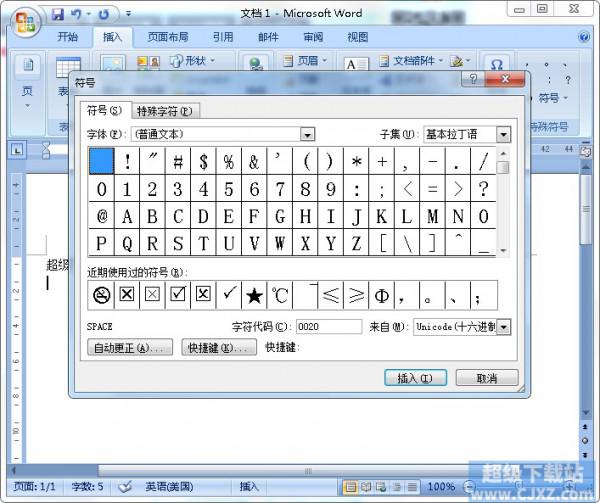Switch to the 特殊字符 tab
Viewport: 600px width, 503px height.
pyautogui.click(x=165, y=111)
